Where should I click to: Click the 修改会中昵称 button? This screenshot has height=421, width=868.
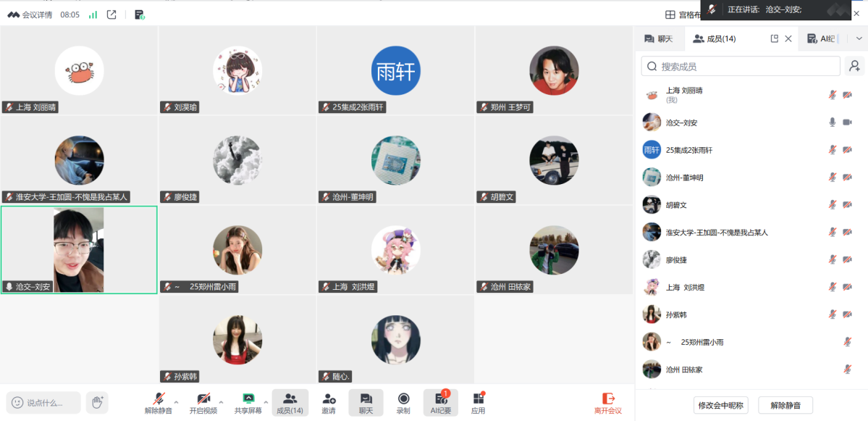(721, 405)
